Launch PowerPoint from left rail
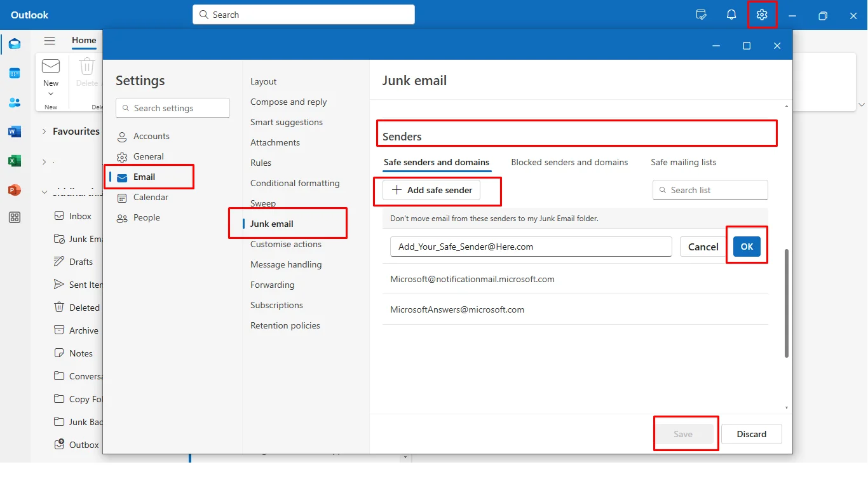Screen dimensions: 868x488 [15, 190]
